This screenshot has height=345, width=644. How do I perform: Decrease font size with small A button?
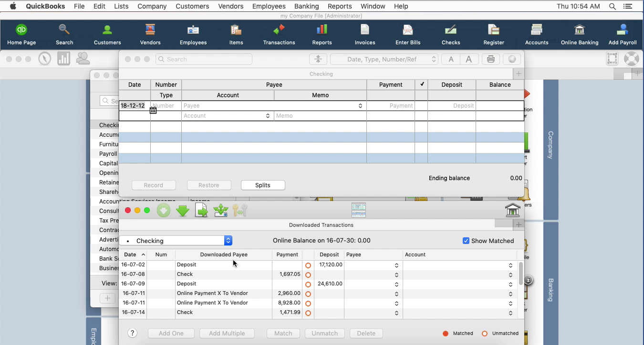[x=450, y=59]
